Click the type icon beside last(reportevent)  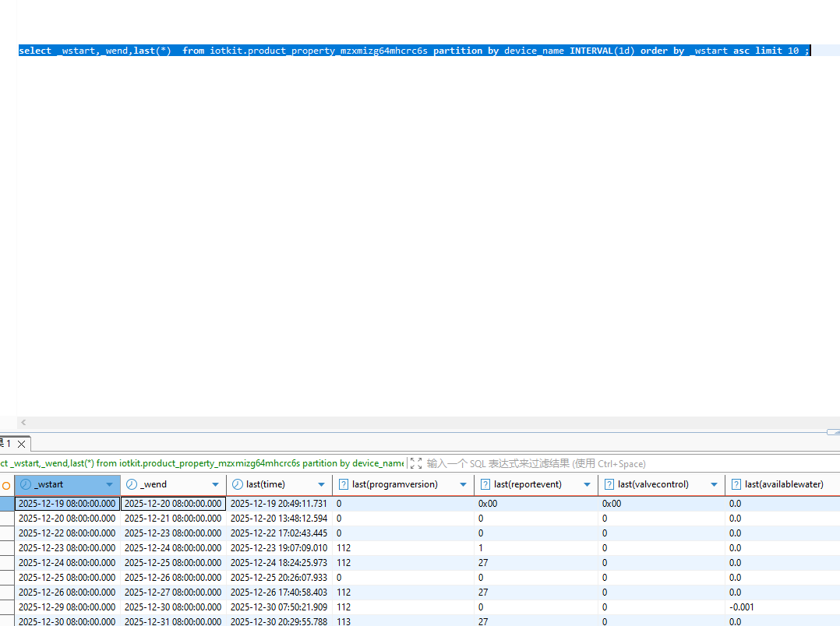tap(485, 484)
